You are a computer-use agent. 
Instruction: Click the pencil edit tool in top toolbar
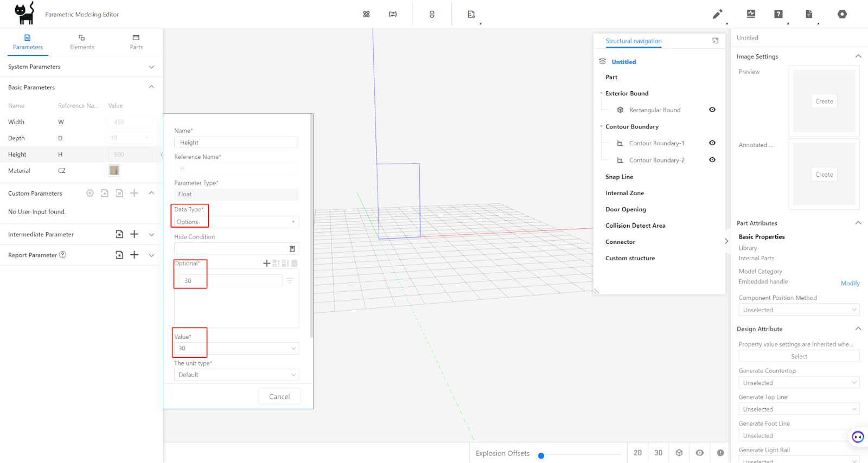(717, 14)
